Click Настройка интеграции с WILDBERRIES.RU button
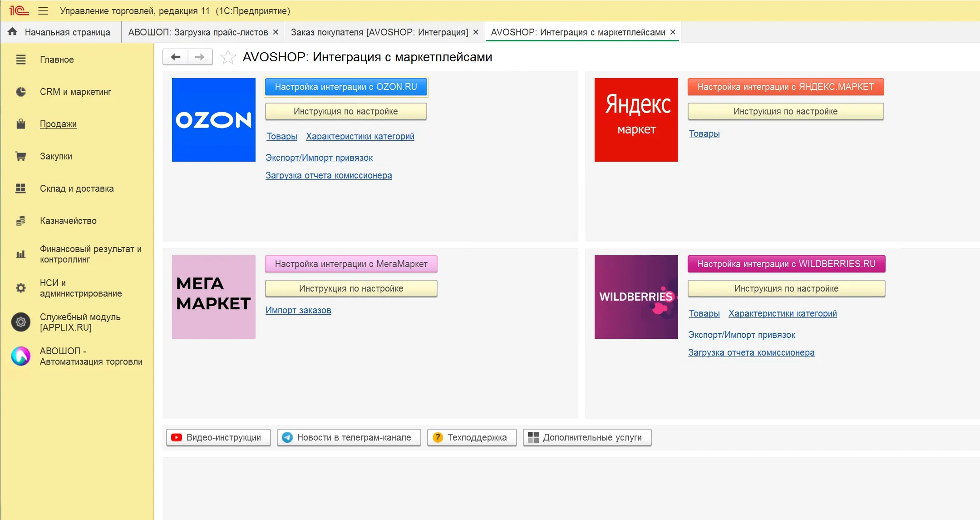Viewport: 980px width, 520px height. (x=787, y=264)
